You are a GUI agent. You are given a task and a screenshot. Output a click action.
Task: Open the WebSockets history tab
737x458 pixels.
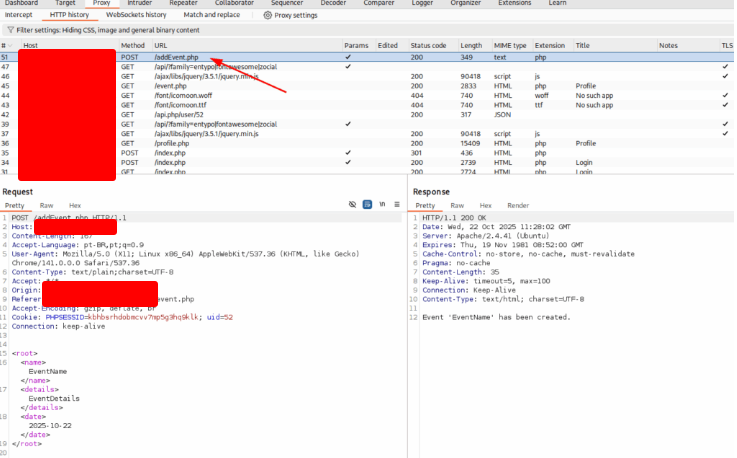[136, 15]
